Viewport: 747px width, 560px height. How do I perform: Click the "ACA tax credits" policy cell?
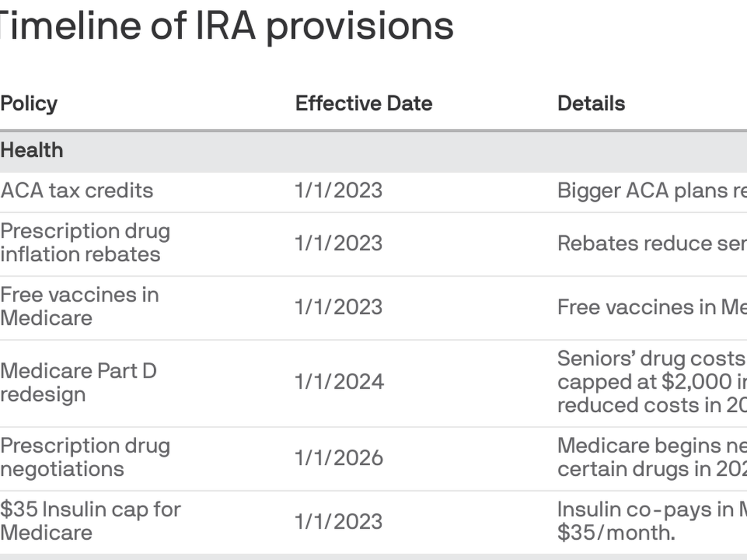(77, 191)
